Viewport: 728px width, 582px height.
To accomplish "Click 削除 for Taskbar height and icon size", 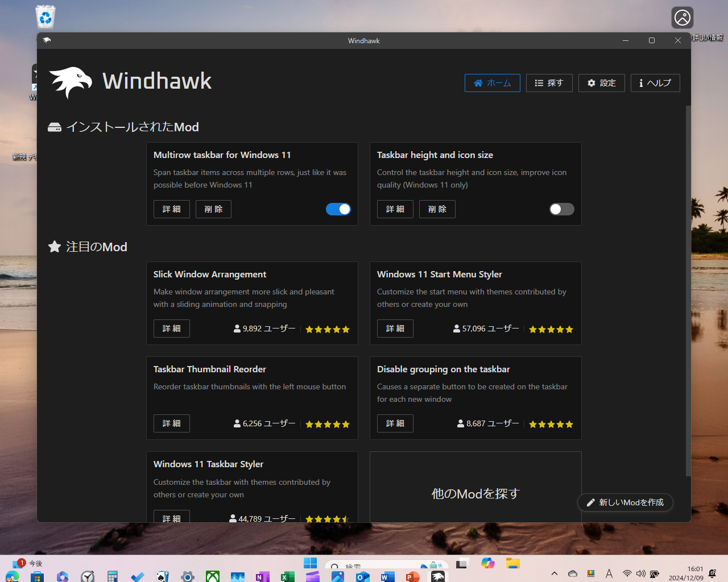I will [437, 209].
